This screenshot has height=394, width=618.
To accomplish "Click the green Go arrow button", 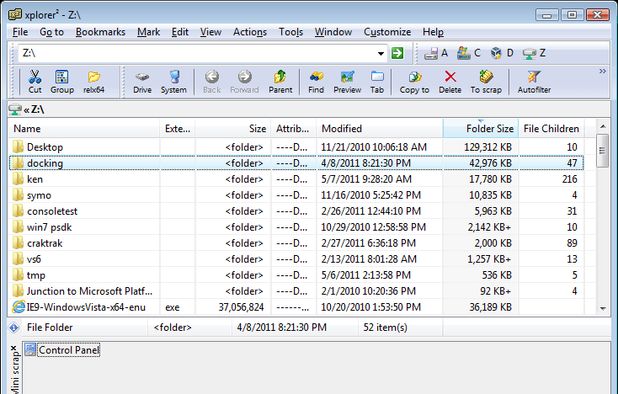I will pos(397,53).
